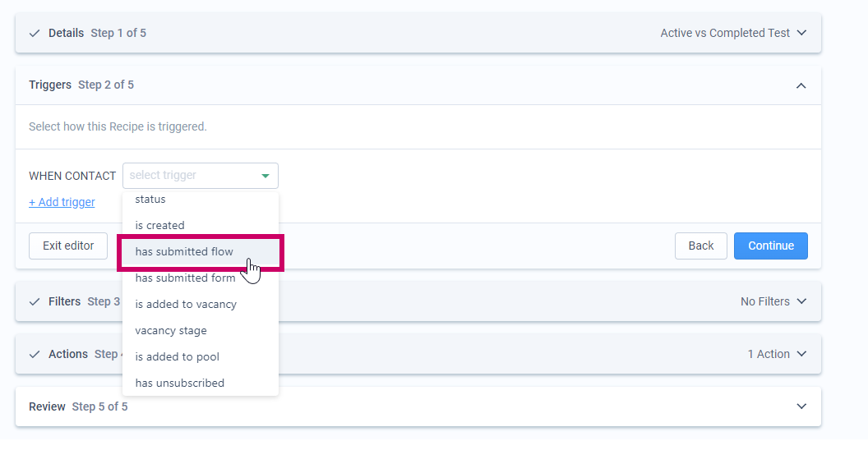Viewport: 868px width, 473px height.
Task: Open the select trigger dropdown arrow
Action: (x=265, y=176)
